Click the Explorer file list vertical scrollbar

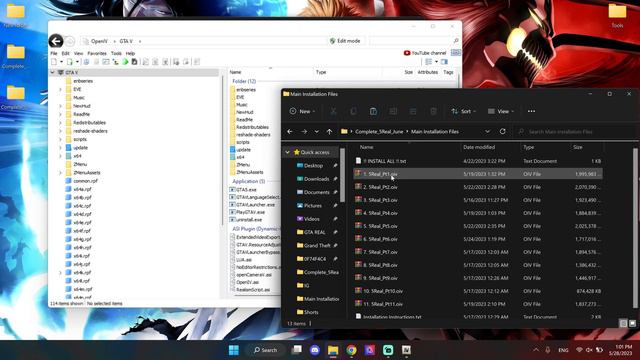[635, 229]
